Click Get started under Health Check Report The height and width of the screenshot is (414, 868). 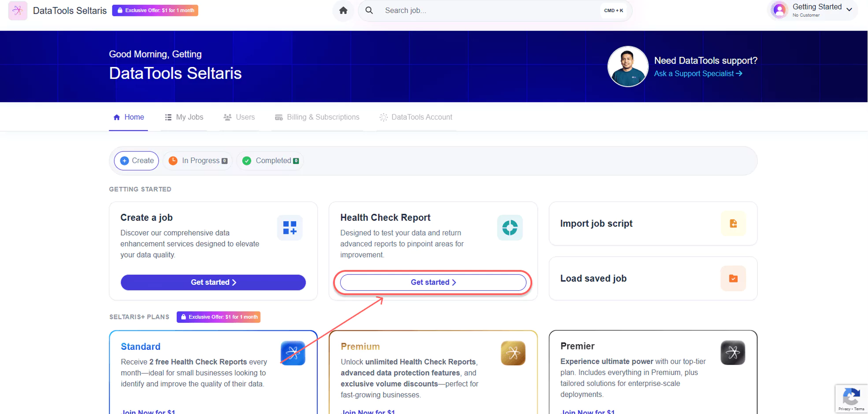433,282
